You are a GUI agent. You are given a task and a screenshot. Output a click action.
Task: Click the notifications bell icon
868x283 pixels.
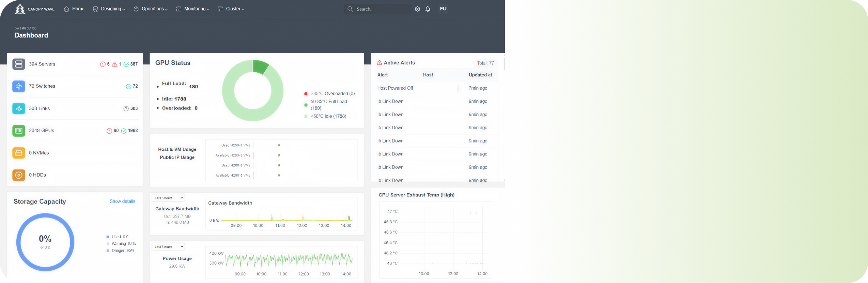[428, 9]
